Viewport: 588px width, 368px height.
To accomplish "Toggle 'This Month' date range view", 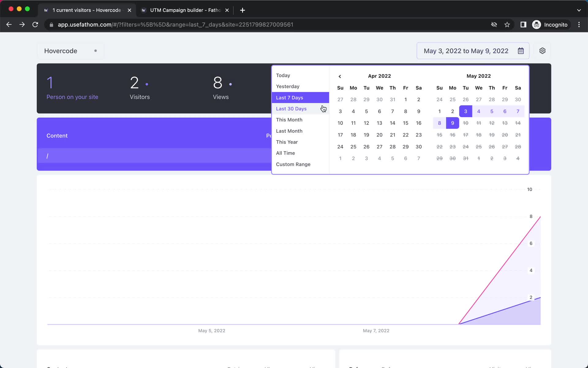I will pos(289,120).
